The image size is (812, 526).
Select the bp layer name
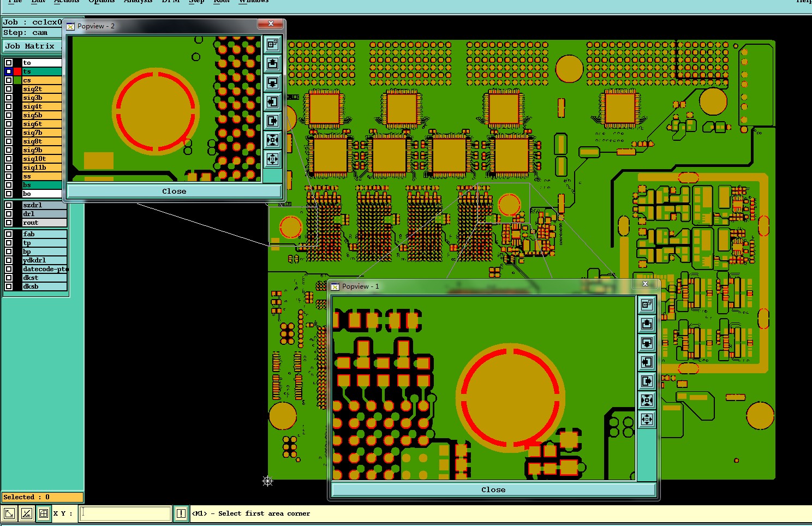(44, 252)
